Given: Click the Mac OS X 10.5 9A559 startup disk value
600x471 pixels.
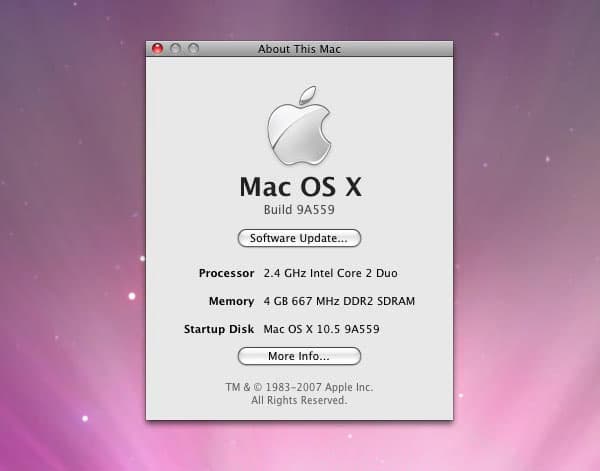Looking at the screenshot, I should (321, 329).
